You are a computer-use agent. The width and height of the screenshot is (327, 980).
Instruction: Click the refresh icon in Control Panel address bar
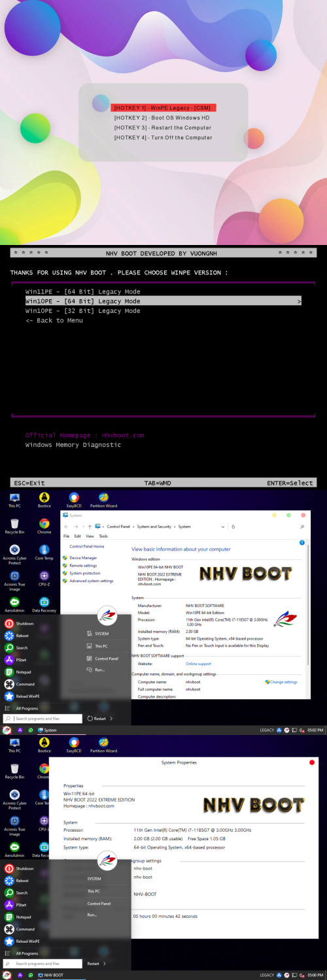point(233,527)
